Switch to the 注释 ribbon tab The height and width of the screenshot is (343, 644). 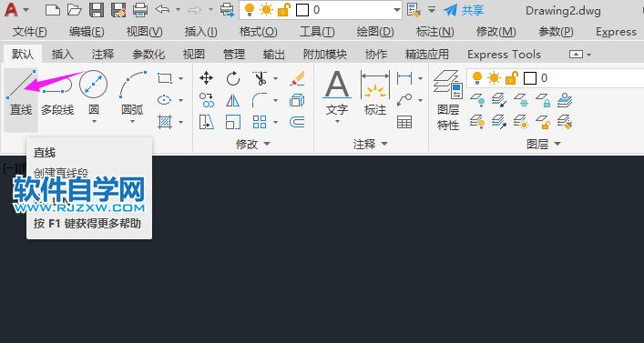103,55
